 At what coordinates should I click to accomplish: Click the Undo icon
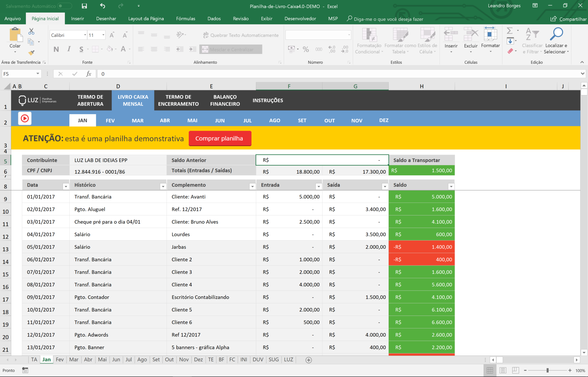click(x=102, y=6)
